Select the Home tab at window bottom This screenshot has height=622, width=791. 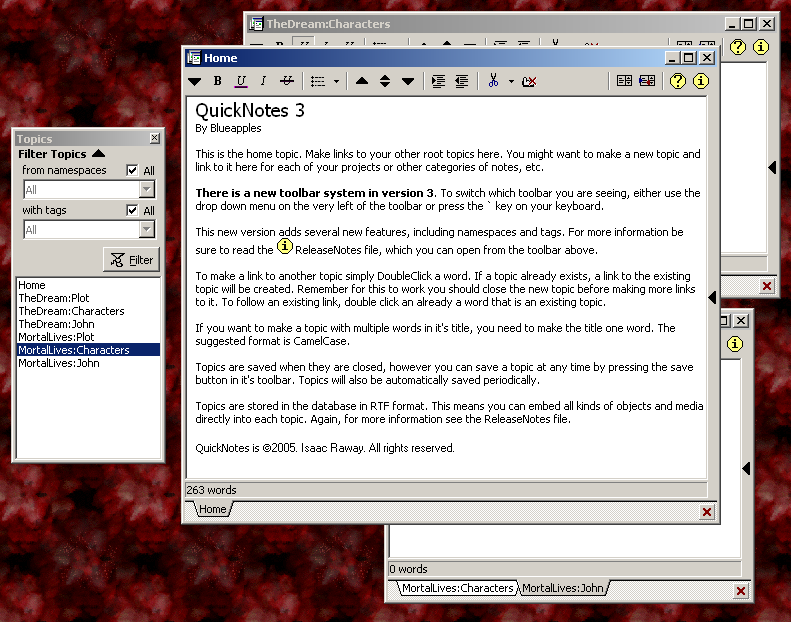click(212, 509)
